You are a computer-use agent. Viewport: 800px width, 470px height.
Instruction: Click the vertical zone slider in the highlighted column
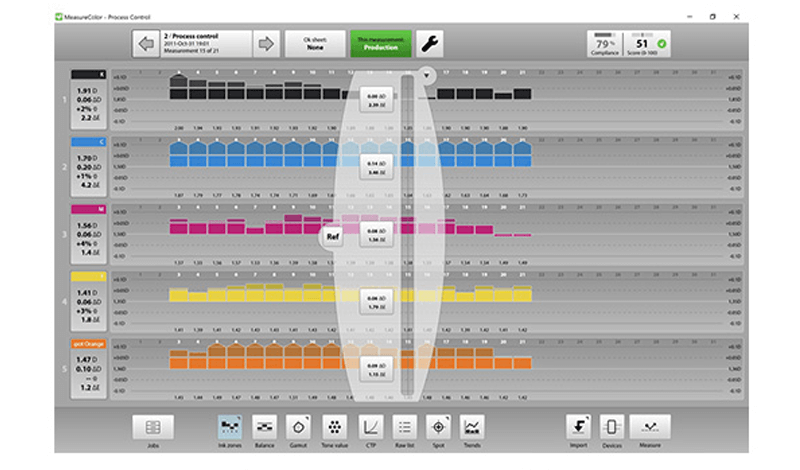(407, 235)
